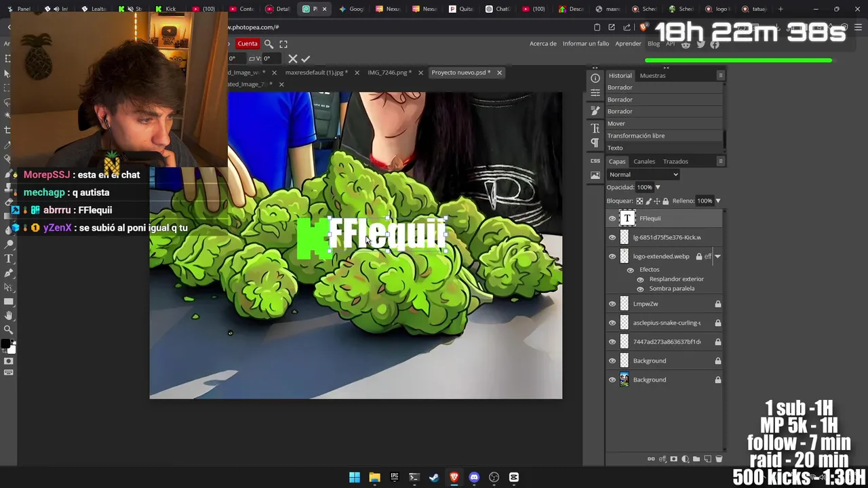
Task: Open the Normal blend mode dropdown
Action: pos(642,174)
